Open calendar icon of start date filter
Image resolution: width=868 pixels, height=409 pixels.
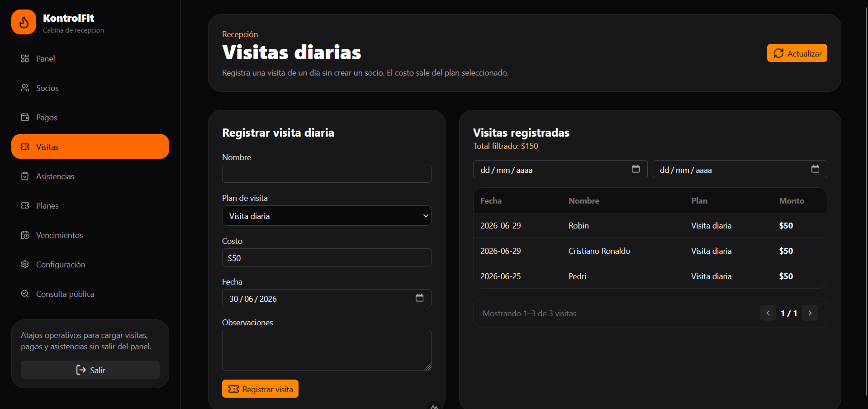636,169
